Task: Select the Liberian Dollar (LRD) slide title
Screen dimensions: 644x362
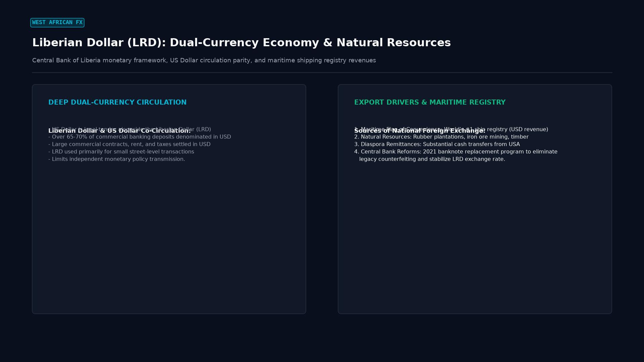Action: 241,43
